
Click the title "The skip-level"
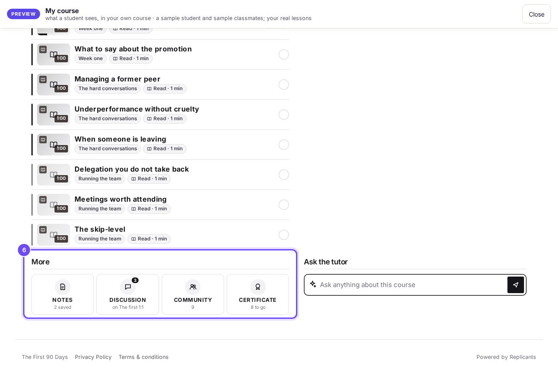click(100, 229)
